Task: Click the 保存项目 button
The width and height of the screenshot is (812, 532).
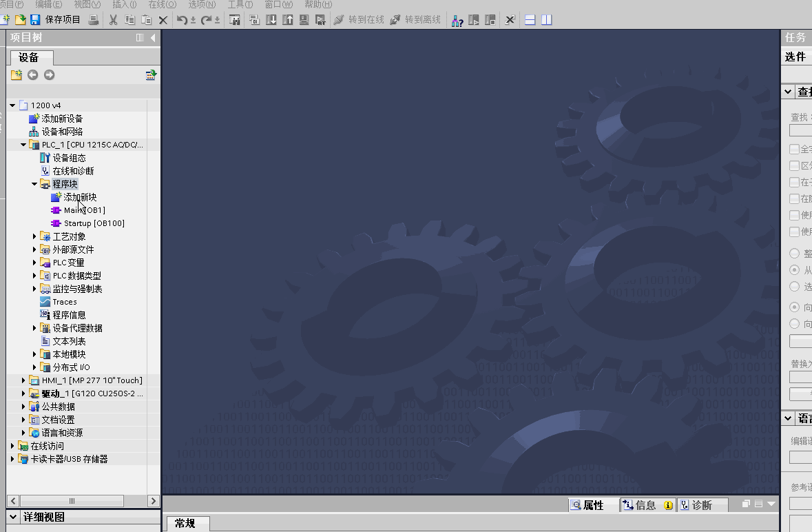Action: point(63,20)
